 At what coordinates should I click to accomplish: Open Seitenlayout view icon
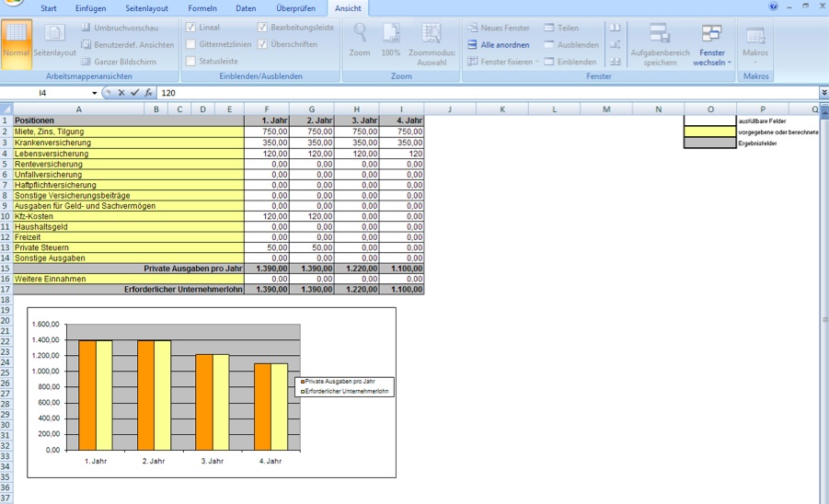point(54,33)
